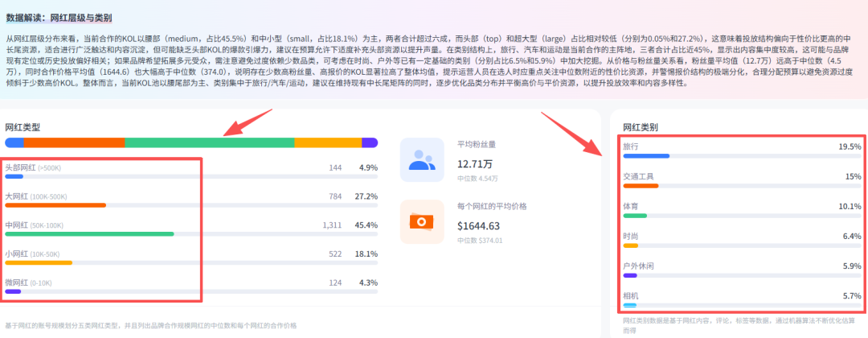This screenshot has width=868, height=338.
Task: Click the 5.7% 相机 percentage
Action: pyautogui.click(x=852, y=296)
